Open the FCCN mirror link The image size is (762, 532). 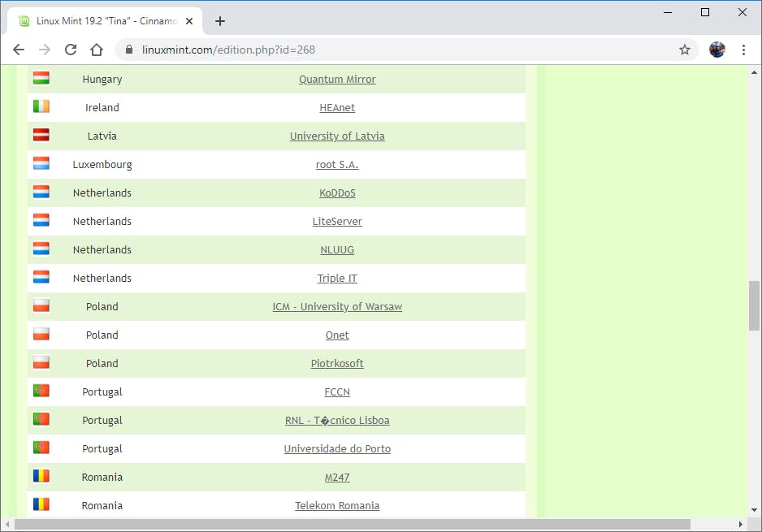(337, 392)
